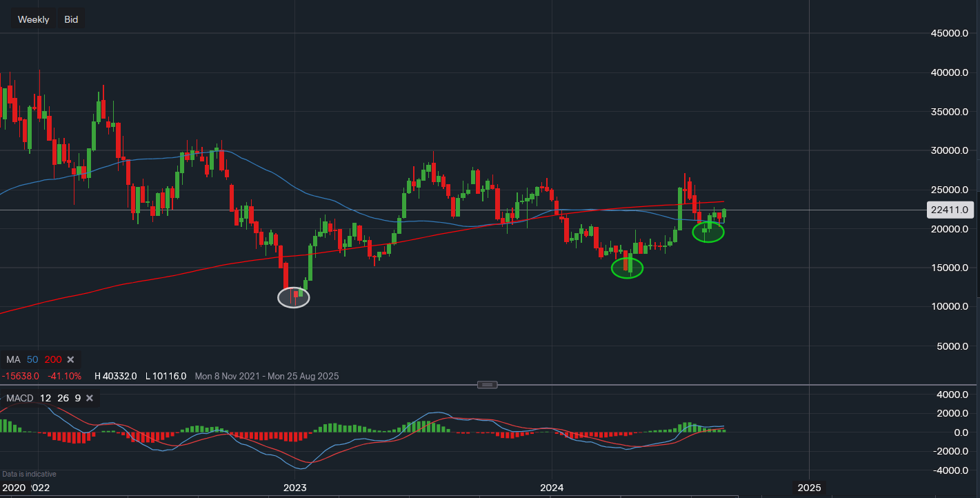
Task: Click the white ellipse annotation near 2023 low
Action: coord(294,297)
